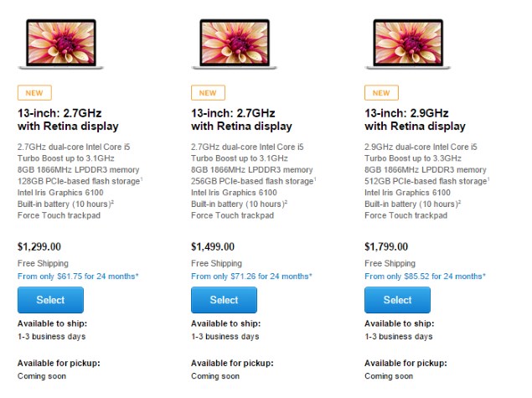Click the NEW badge on the 256GB model
532x398 pixels.
208,93
